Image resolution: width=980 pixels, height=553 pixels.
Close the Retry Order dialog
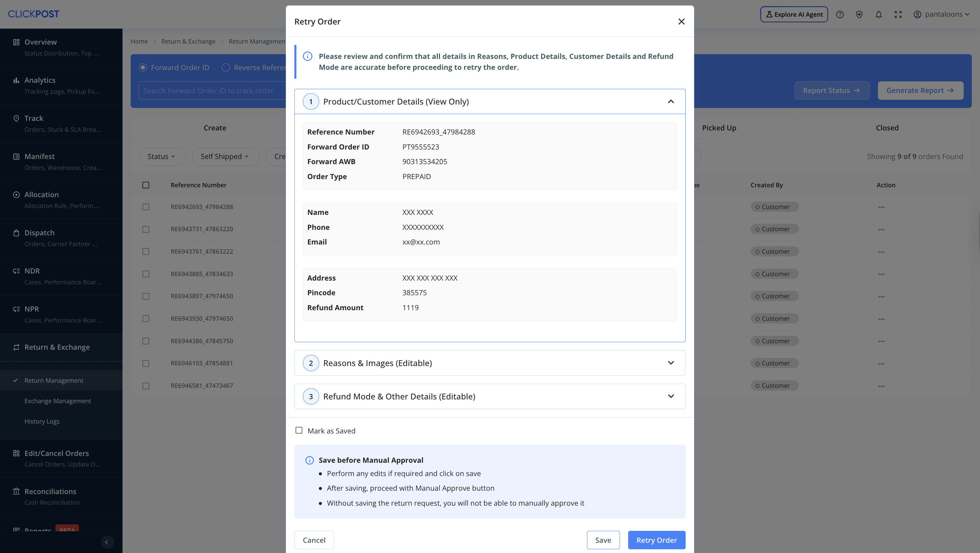681,22
